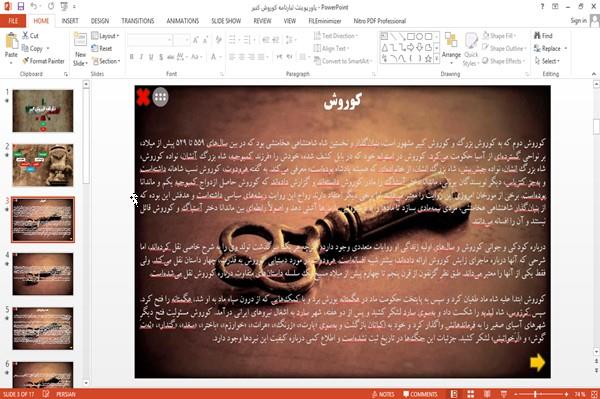Click the yellow next arrow on slide

coord(537,362)
